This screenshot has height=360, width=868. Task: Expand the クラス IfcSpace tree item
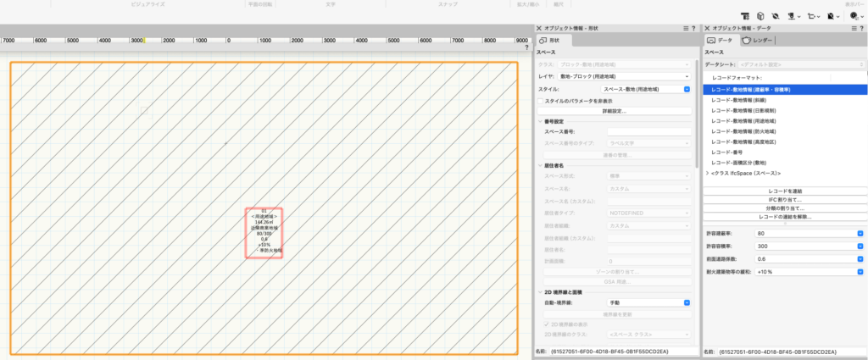click(708, 173)
